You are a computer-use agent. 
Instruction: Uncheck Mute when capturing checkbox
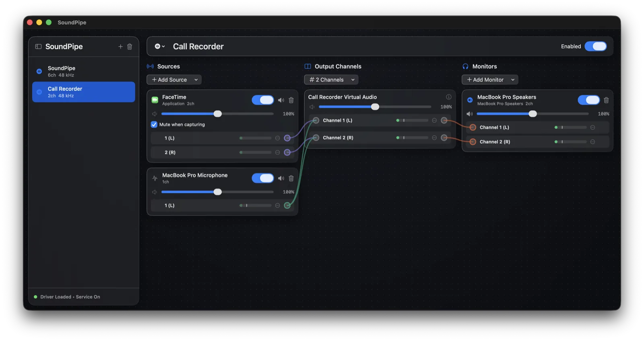coord(154,124)
